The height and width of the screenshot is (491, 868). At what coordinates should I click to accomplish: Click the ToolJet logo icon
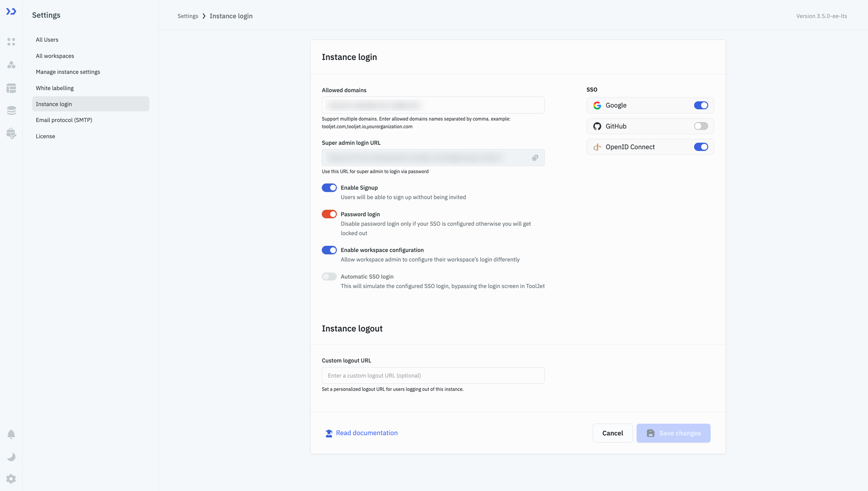[11, 12]
